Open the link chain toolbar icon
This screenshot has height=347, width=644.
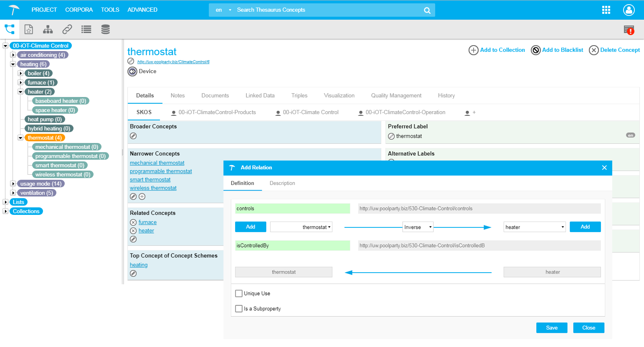pos(67,29)
